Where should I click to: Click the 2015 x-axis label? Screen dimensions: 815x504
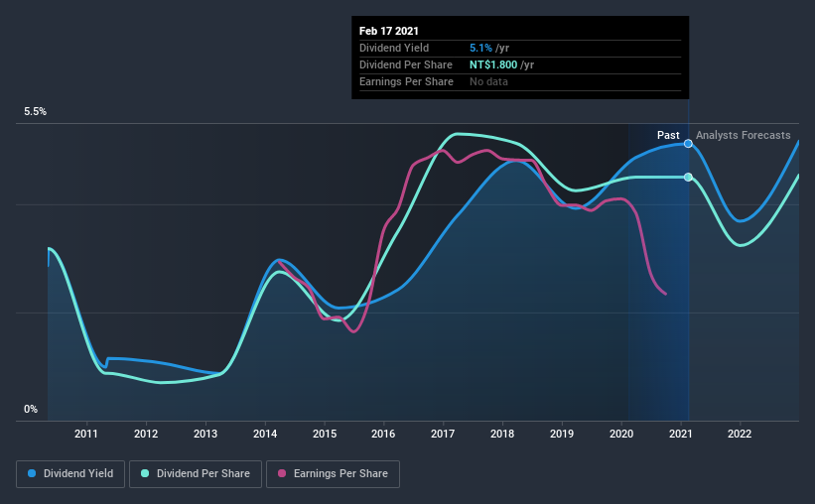[325, 434]
